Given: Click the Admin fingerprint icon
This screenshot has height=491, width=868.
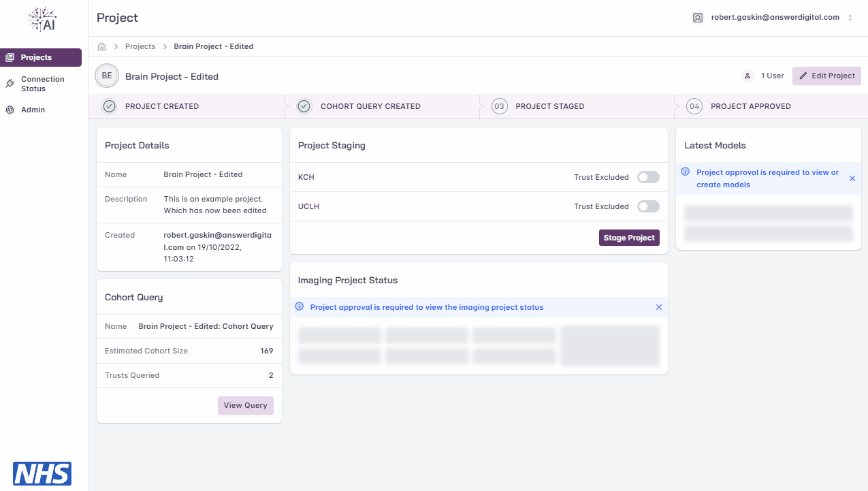Looking at the screenshot, I should tap(10, 110).
